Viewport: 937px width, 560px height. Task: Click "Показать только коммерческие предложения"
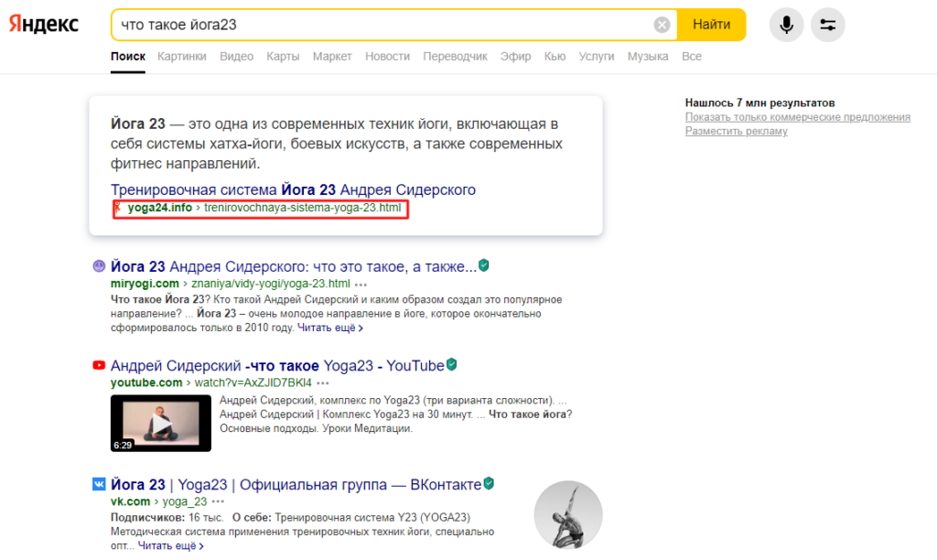[x=798, y=117]
